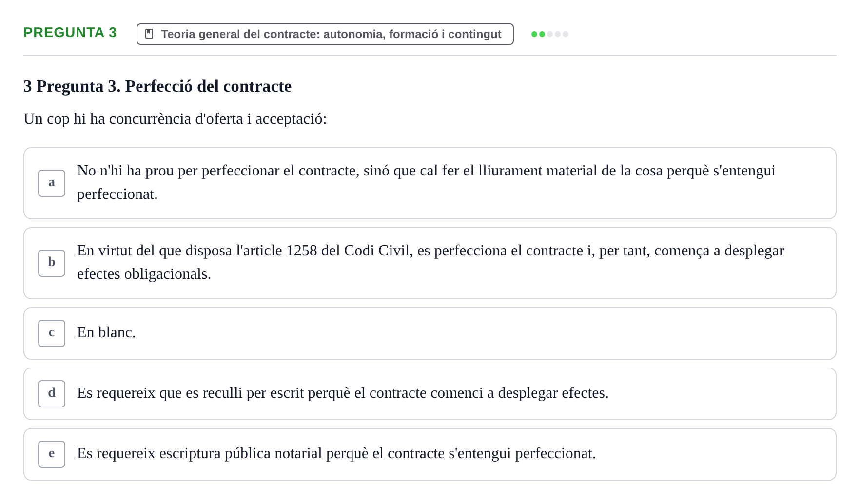
Task: Click the book icon in topic tag
Action: (x=150, y=34)
